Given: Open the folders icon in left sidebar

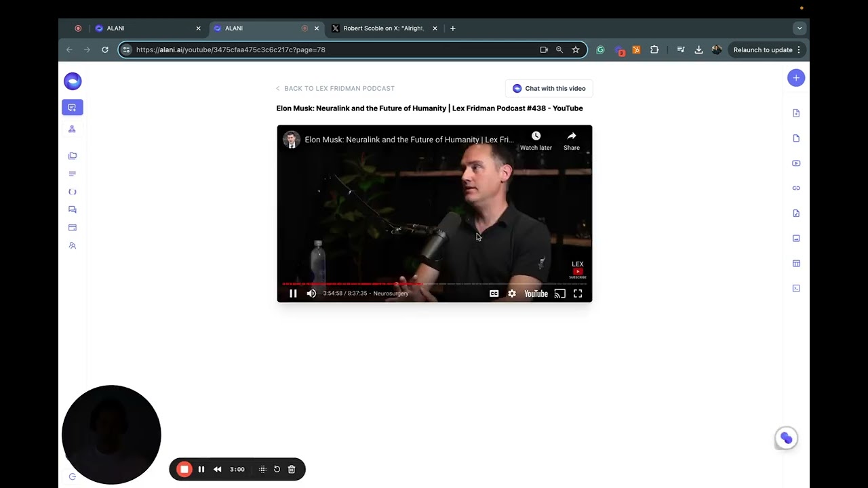Looking at the screenshot, I should (73, 156).
